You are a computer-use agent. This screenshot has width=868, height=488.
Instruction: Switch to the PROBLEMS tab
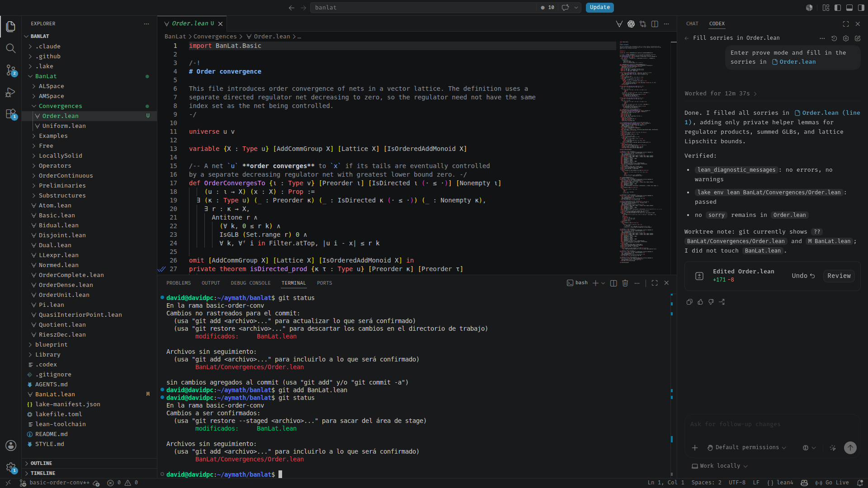pos(179,283)
